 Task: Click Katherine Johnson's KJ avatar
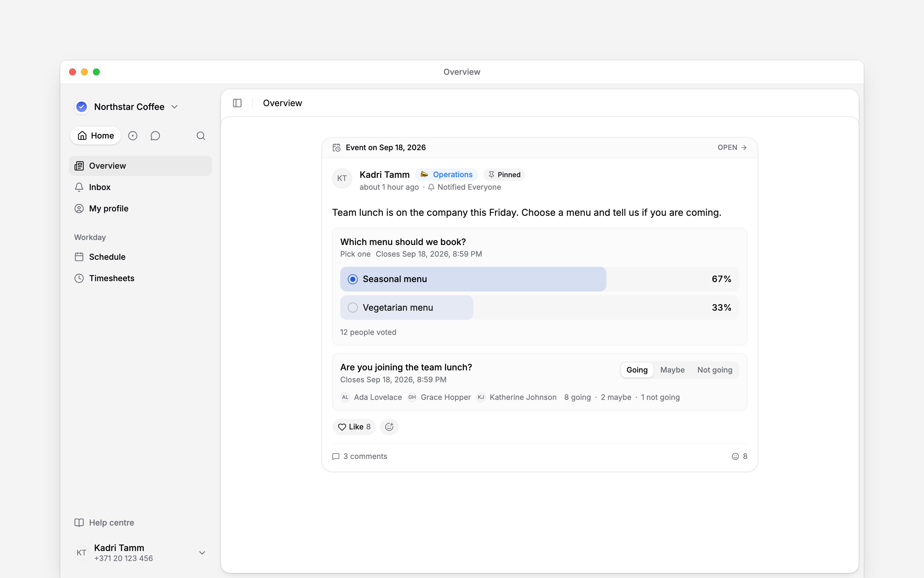pos(481,397)
